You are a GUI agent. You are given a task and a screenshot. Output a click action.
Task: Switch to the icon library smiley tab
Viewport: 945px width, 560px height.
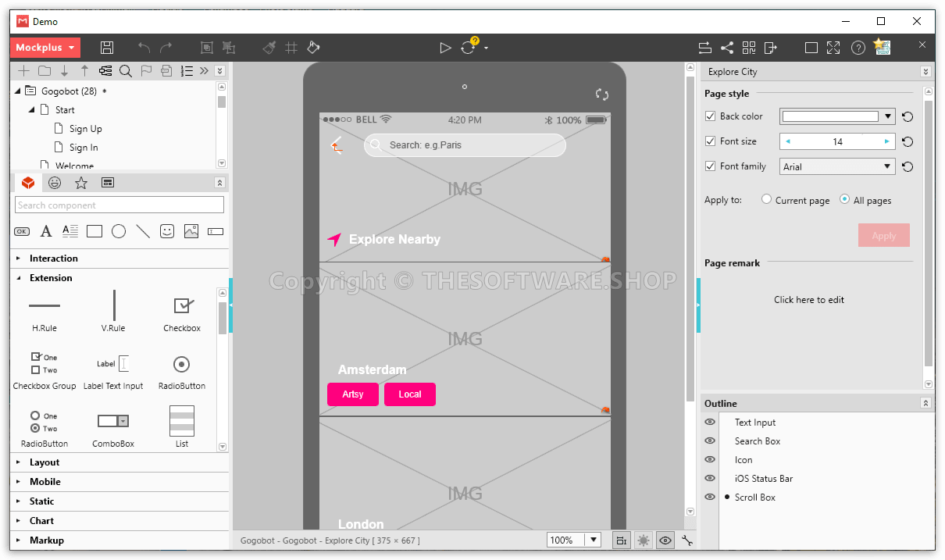pos(54,182)
